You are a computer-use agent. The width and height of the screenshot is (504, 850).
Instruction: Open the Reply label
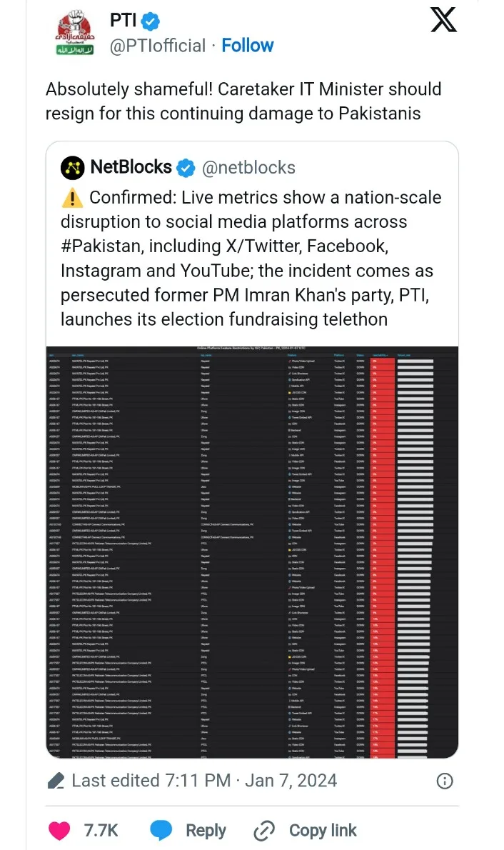(206, 831)
